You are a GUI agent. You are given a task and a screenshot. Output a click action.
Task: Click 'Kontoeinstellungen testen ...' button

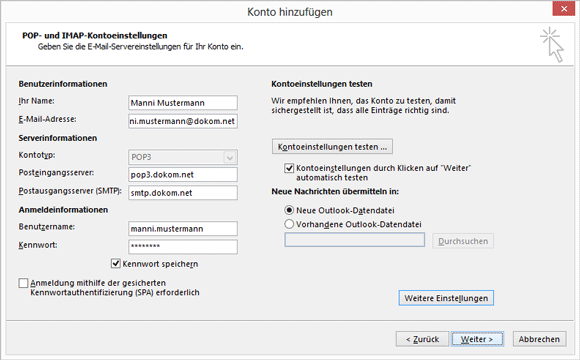[332, 147]
